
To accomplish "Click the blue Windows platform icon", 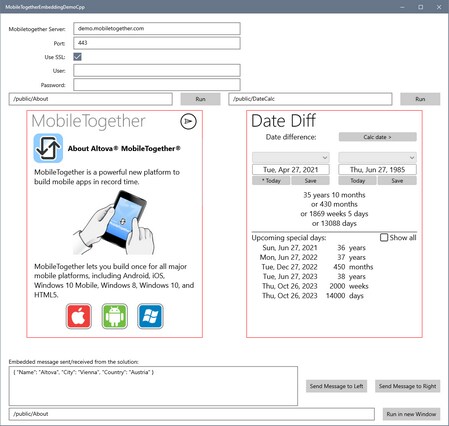I will point(150,316).
